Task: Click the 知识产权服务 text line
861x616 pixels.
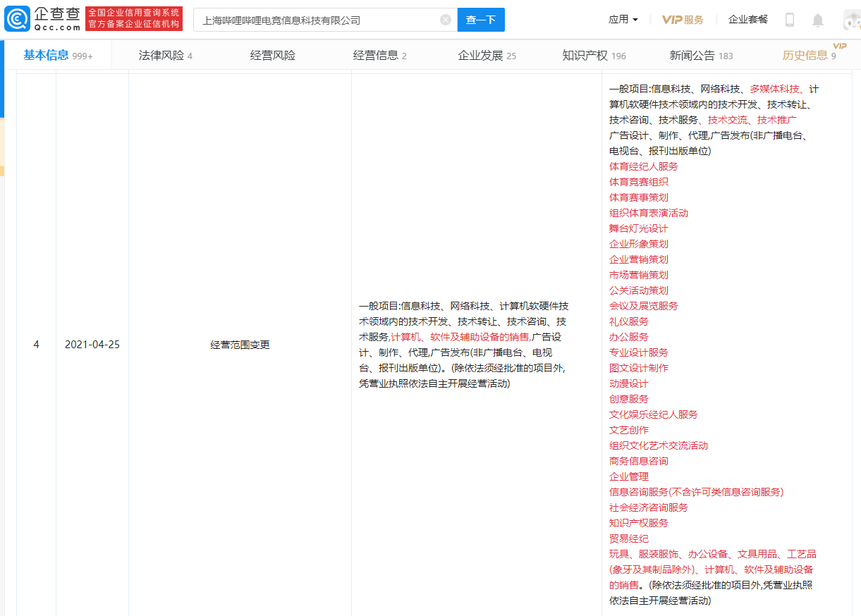Action: coord(639,523)
